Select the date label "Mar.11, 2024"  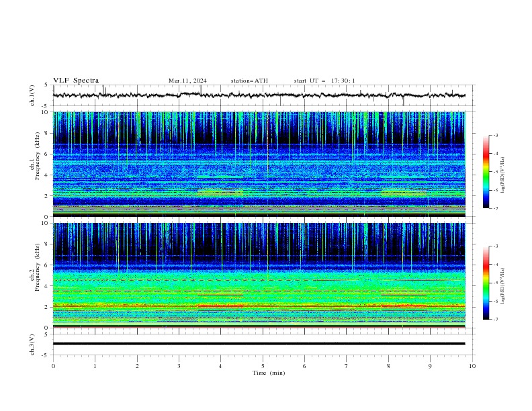click(x=187, y=81)
